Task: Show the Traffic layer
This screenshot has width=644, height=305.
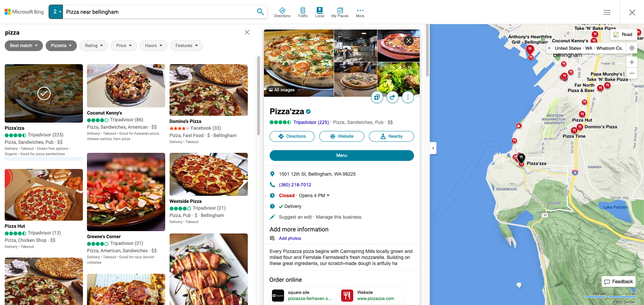Action: (303, 12)
